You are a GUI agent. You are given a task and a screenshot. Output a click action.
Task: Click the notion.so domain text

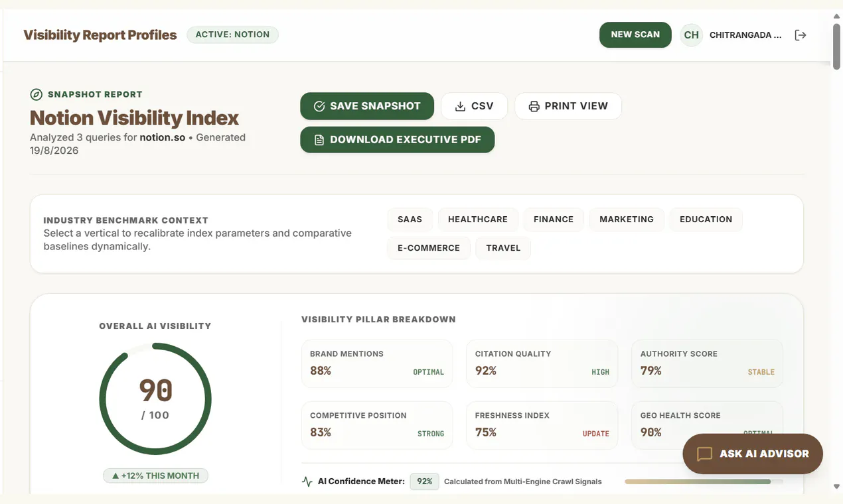tap(162, 137)
